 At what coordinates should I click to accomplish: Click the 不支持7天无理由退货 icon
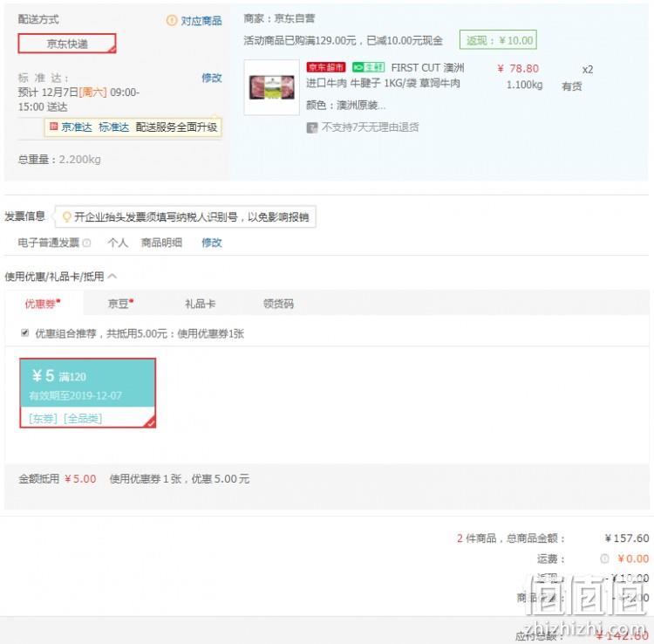(x=311, y=127)
